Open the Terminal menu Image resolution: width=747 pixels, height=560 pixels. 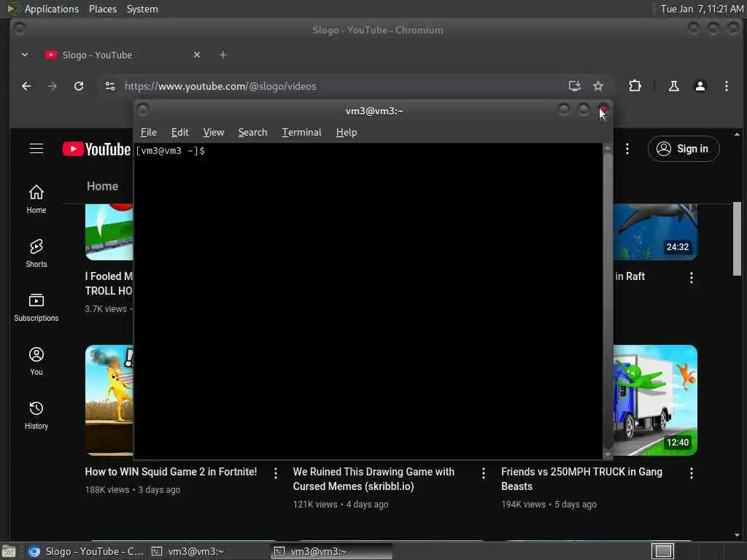coord(301,133)
